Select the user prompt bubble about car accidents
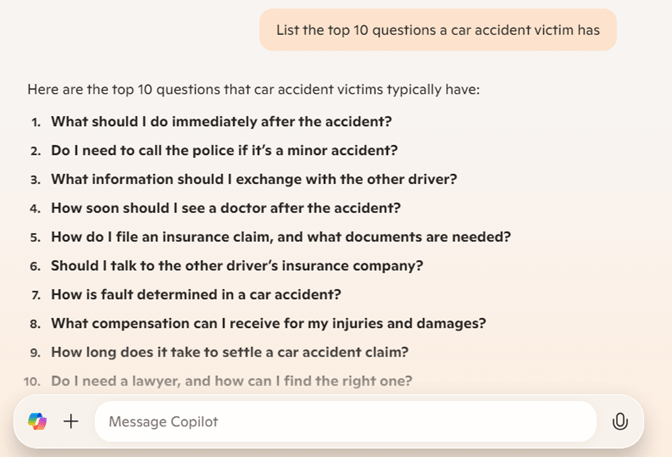The image size is (672, 457). tap(438, 30)
